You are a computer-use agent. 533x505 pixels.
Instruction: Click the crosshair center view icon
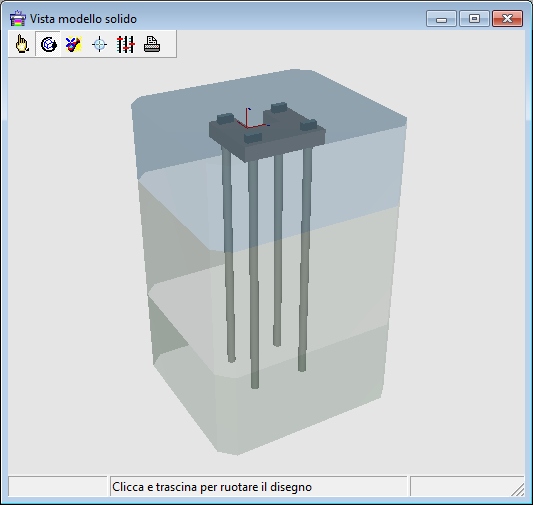click(x=99, y=44)
